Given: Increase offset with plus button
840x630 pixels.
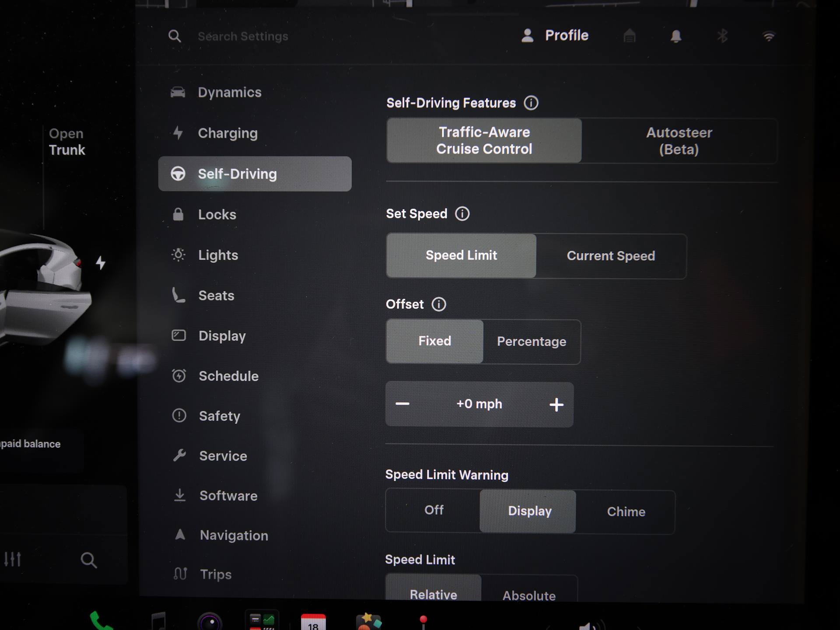Looking at the screenshot, I should (x=556, y=405).
